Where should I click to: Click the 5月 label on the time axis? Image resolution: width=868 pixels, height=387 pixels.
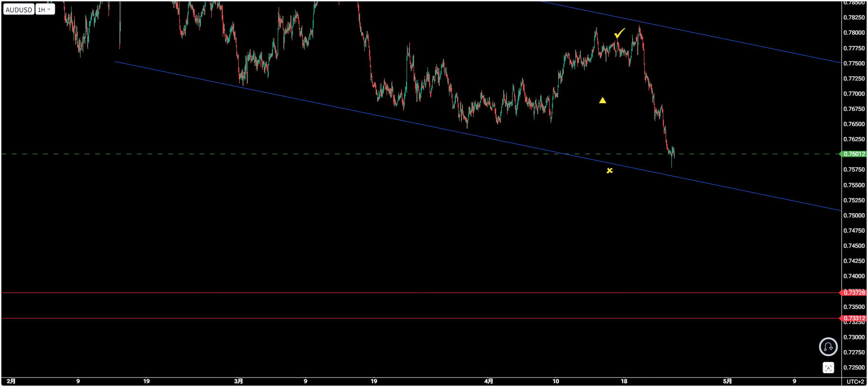click(727, 381)
